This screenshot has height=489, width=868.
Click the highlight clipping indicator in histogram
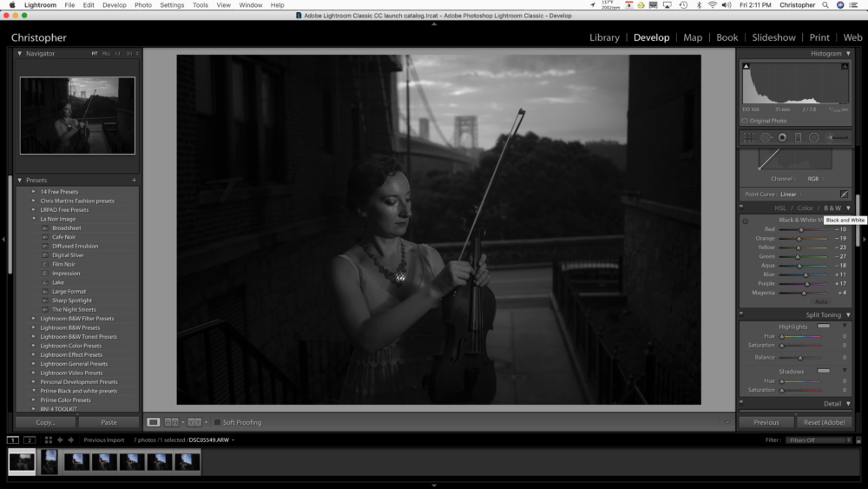coord(845,67)
